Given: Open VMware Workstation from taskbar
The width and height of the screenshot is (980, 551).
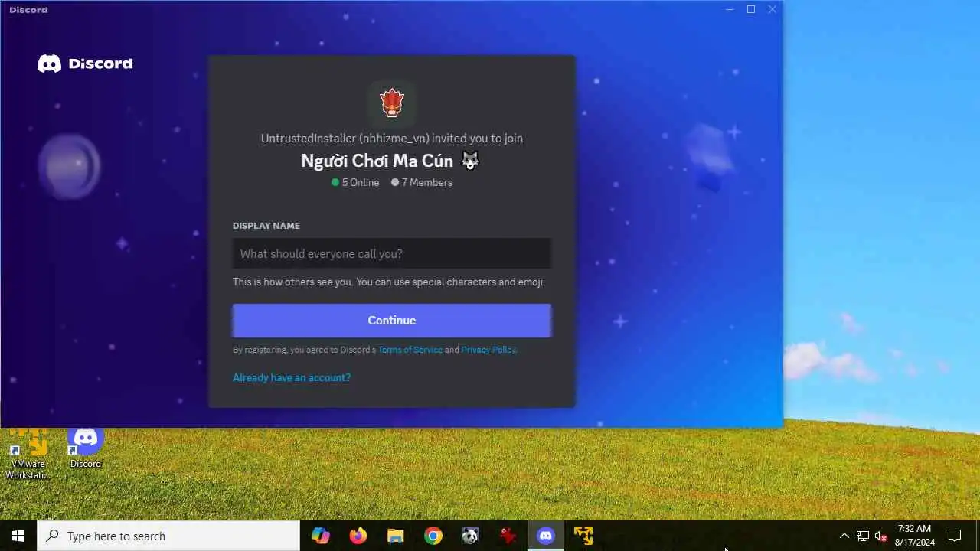Looking at the screenshot, I should (x=583, y=536).
